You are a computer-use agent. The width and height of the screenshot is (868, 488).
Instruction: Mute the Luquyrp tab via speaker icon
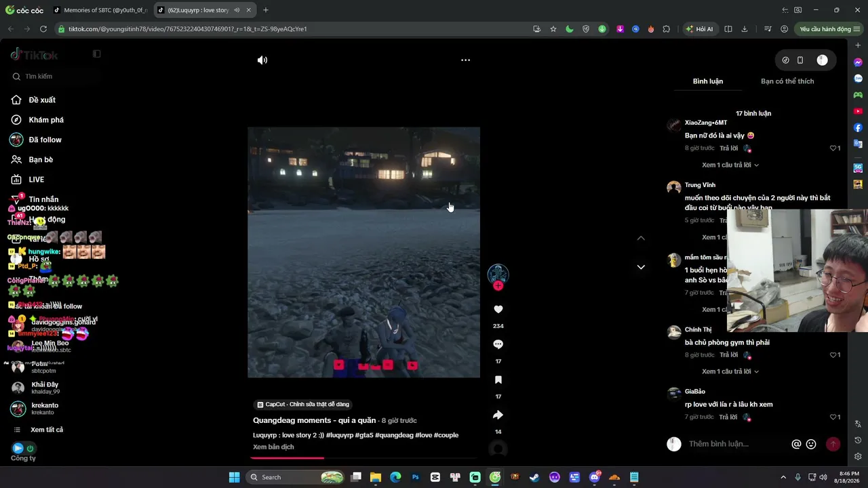[237, 10]
